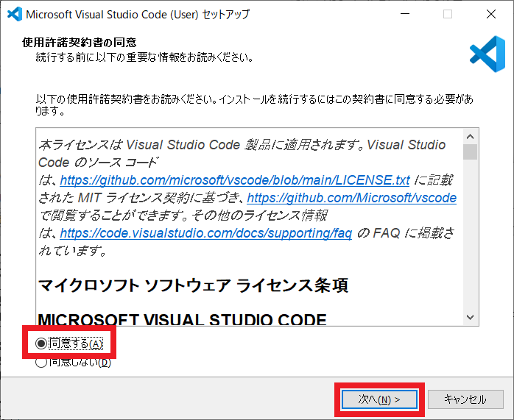
Task: Minimize the setup window
Action: [x=405, y=14]
